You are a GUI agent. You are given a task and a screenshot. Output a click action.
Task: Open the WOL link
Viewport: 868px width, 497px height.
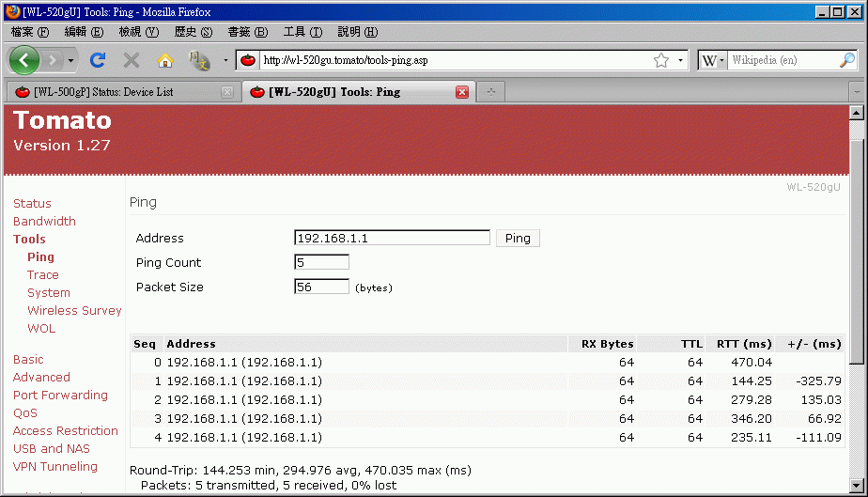coord(41,329)
